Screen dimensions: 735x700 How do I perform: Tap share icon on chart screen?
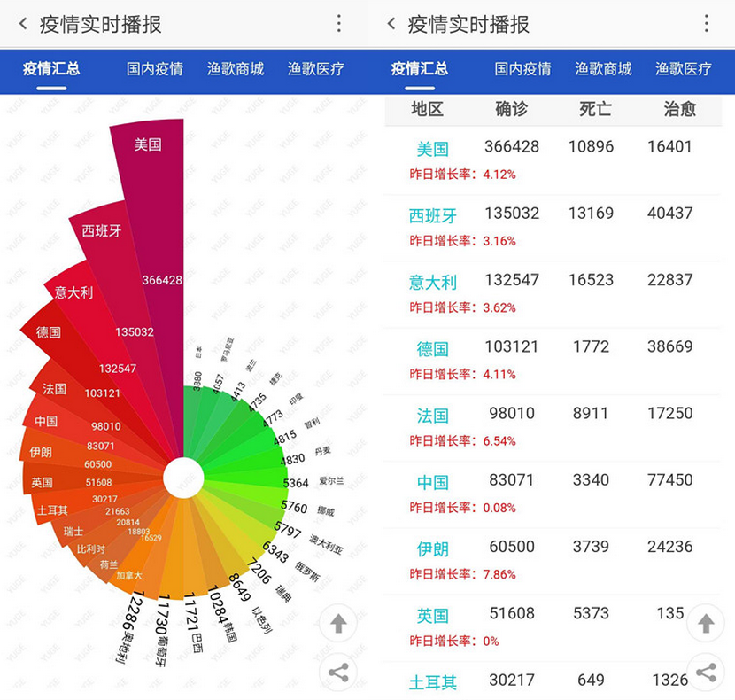coord(337,672)
